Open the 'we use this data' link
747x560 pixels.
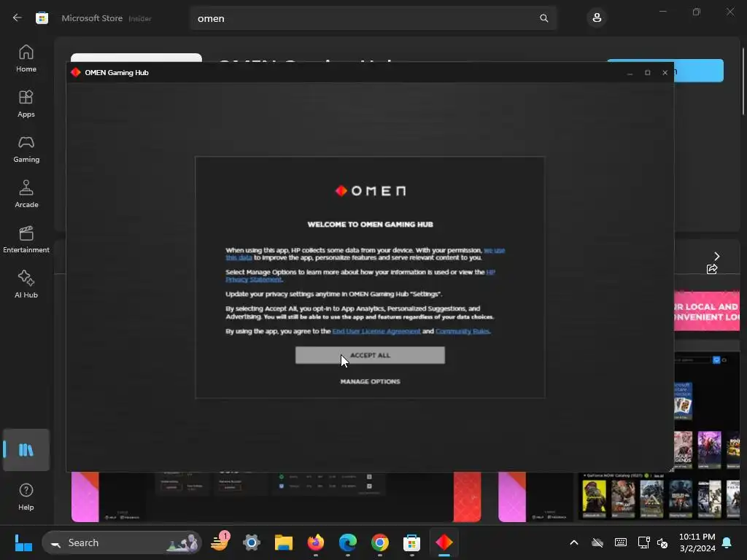(x=494, y=250)
